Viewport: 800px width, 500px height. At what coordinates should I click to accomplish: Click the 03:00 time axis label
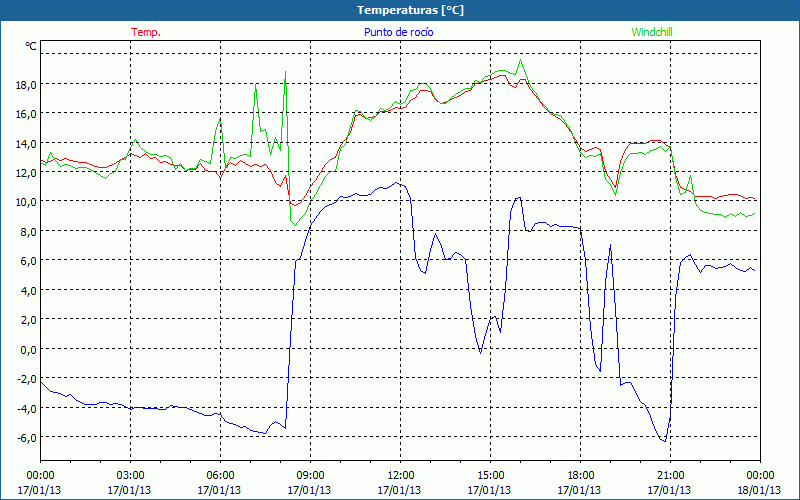(130, 476)
